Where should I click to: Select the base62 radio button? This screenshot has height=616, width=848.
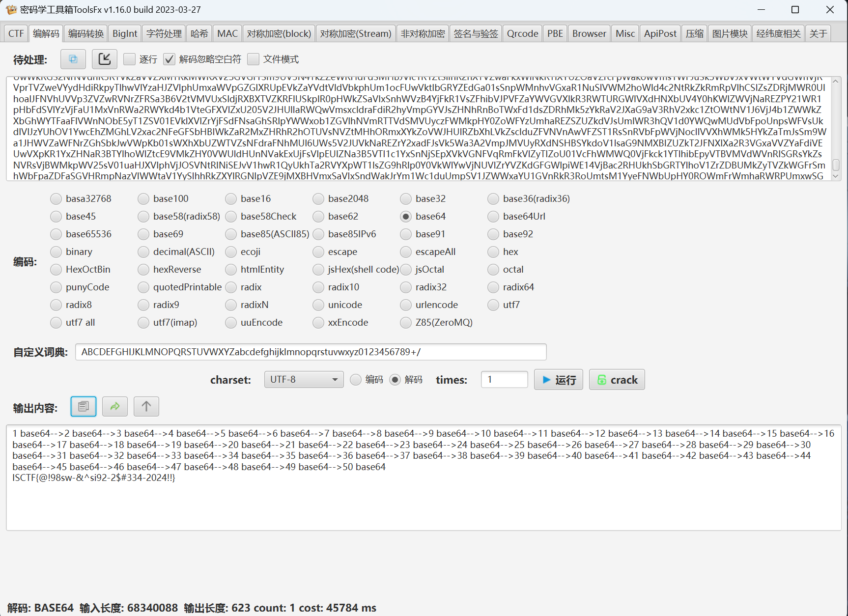pos(318,216)
